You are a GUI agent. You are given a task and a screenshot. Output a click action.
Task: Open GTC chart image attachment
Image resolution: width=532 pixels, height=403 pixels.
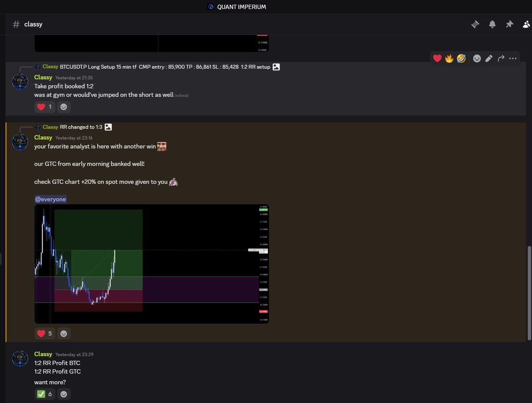(x=152, y=264)
